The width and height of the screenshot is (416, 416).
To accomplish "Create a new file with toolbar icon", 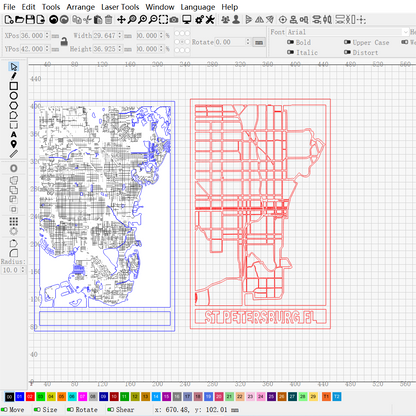I will click(x=9, y=20).
